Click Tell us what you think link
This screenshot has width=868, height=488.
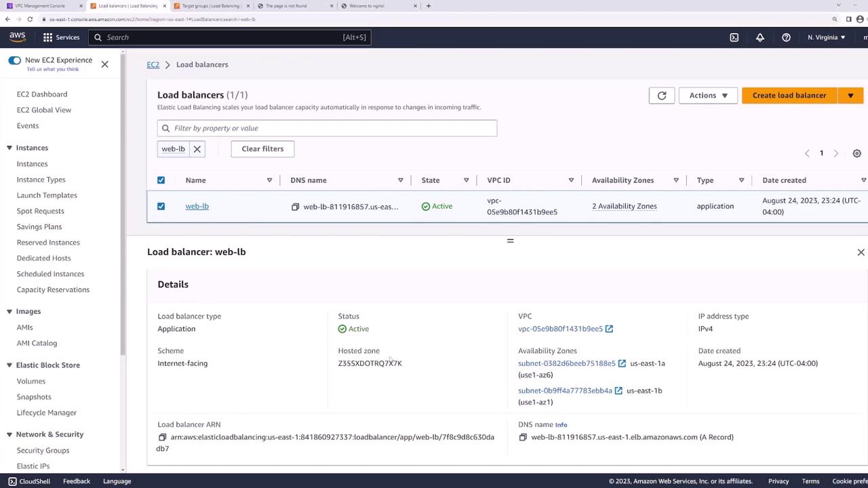(x=53, y=69)
